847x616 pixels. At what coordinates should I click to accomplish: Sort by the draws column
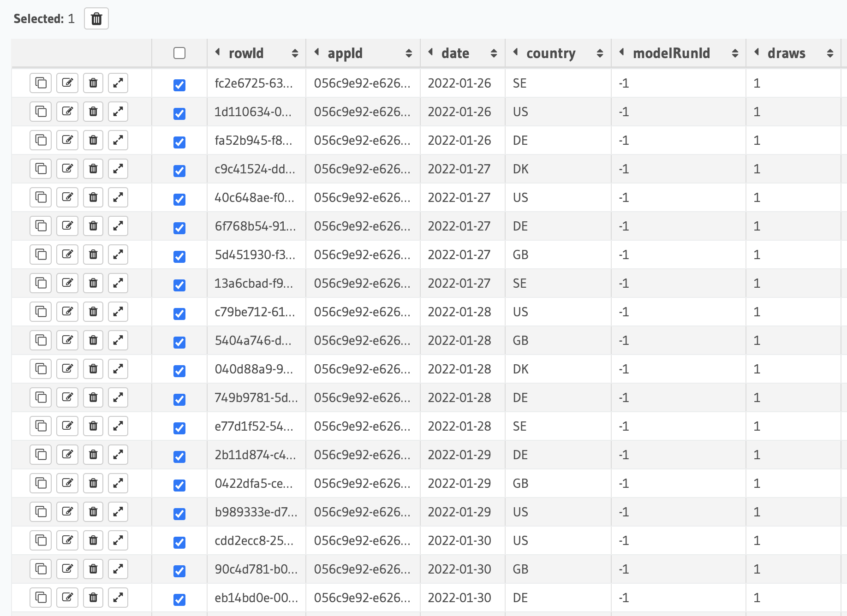(830, 53)
